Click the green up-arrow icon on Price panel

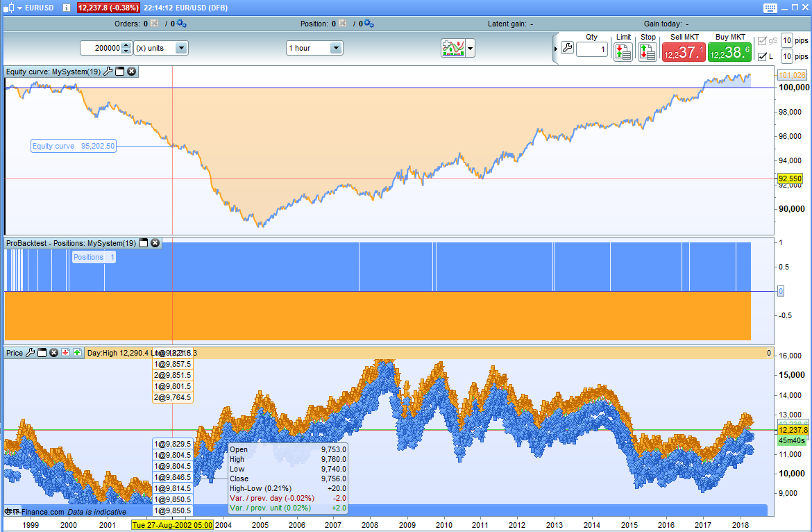click(x=77, y=353)
